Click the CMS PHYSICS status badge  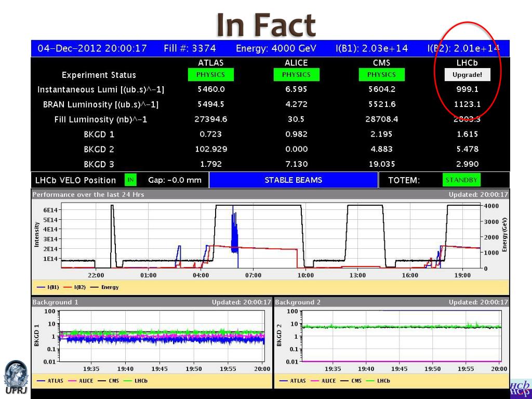point(382,75)
